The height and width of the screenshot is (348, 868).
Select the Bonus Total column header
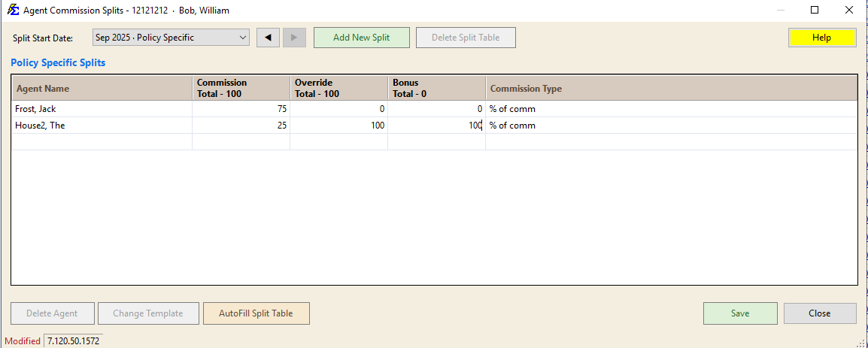point(437,89)
